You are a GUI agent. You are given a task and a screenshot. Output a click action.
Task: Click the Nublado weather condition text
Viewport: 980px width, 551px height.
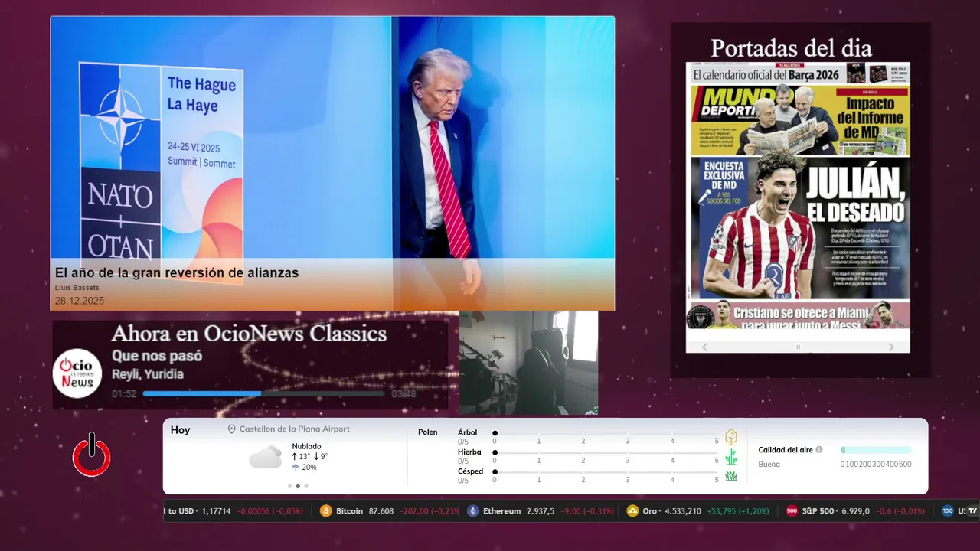(x=306, y=446)
